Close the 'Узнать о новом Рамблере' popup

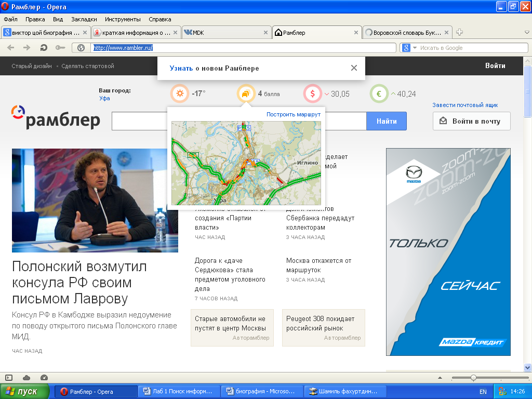tap(354, 68)
